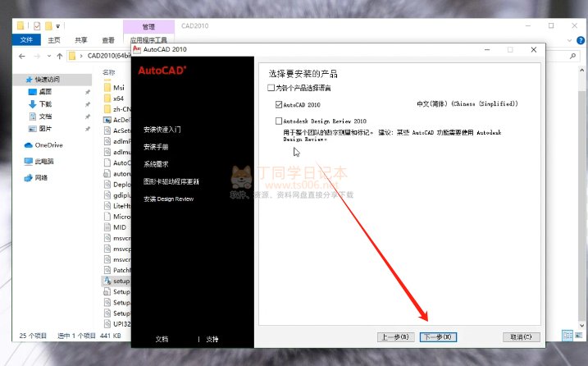
Task: Click the folder icon in address bar
Action: (x=72, y=56)
